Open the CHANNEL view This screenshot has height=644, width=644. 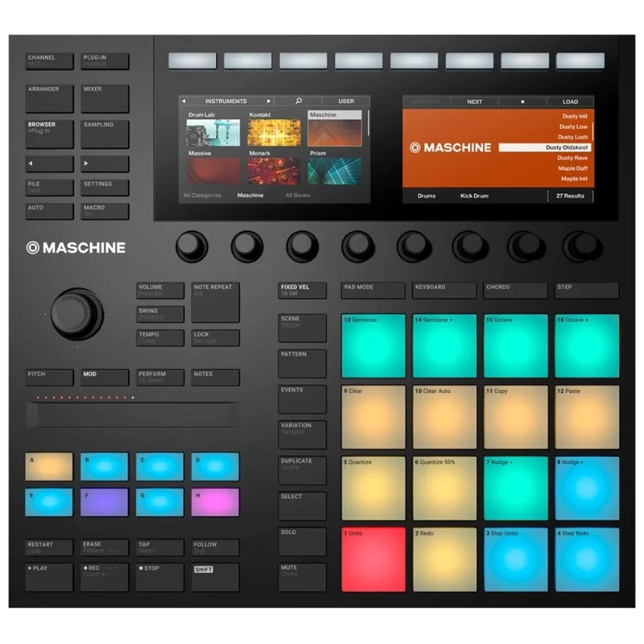[49, 61]
